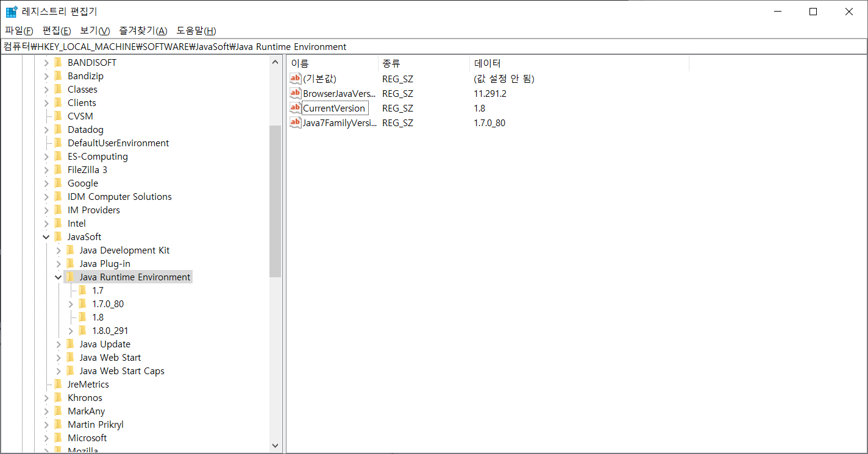Click the string icon beside CurrentVersion

(296, 108)
